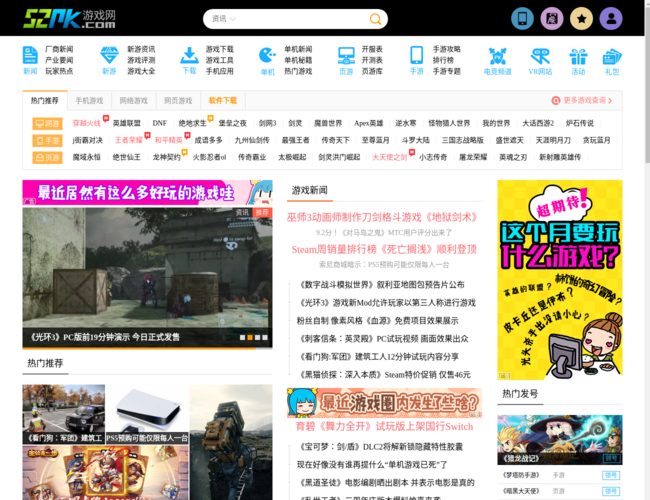Open the 英雄联盟 game link
This screenshot has height=500, width=650.
coord(126,123)
